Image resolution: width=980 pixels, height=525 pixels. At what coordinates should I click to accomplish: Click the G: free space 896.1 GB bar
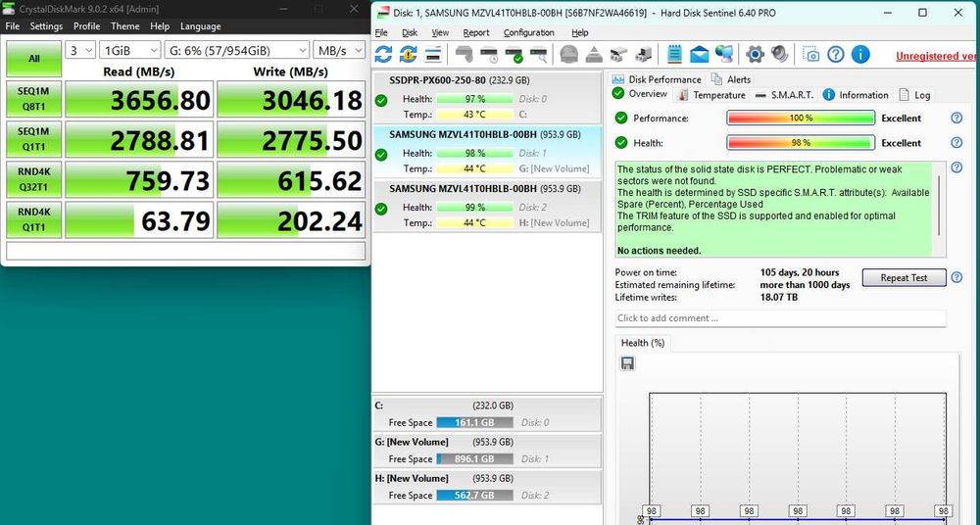pos(474,458)
